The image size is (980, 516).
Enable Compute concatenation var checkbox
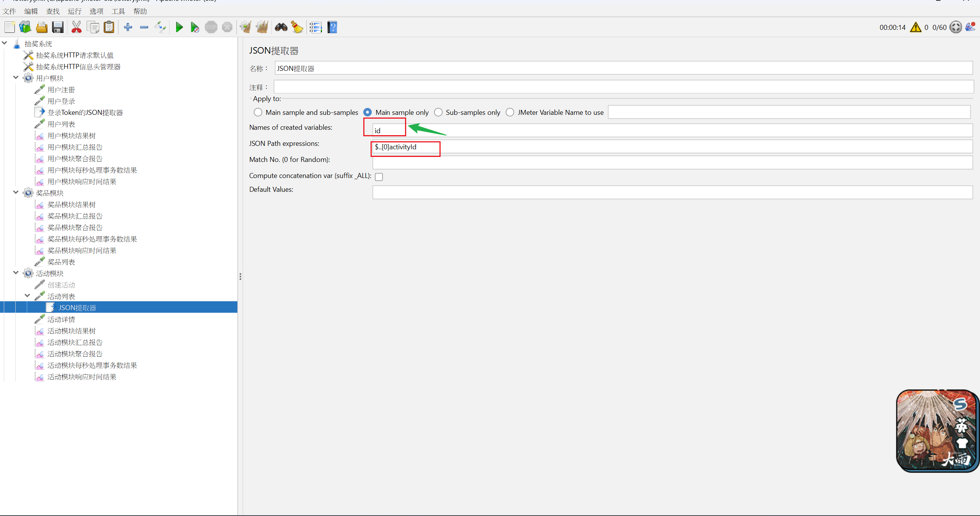click(379, 176)
